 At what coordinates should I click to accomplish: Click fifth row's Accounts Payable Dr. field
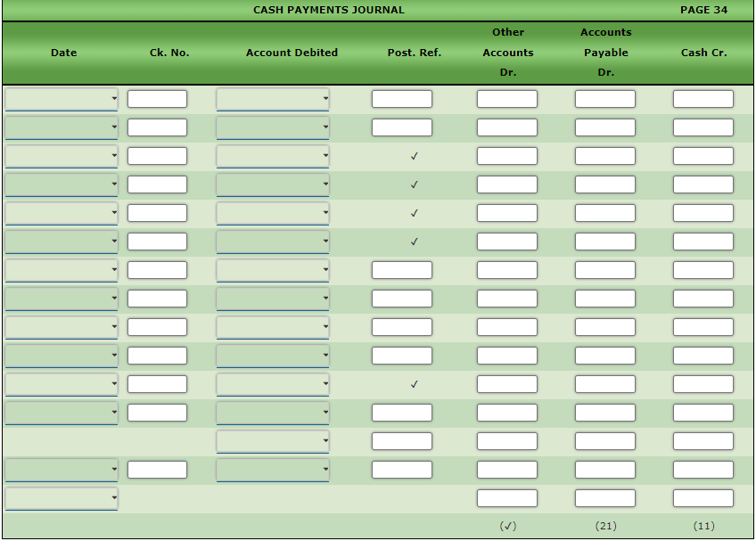tap(605, 213)
